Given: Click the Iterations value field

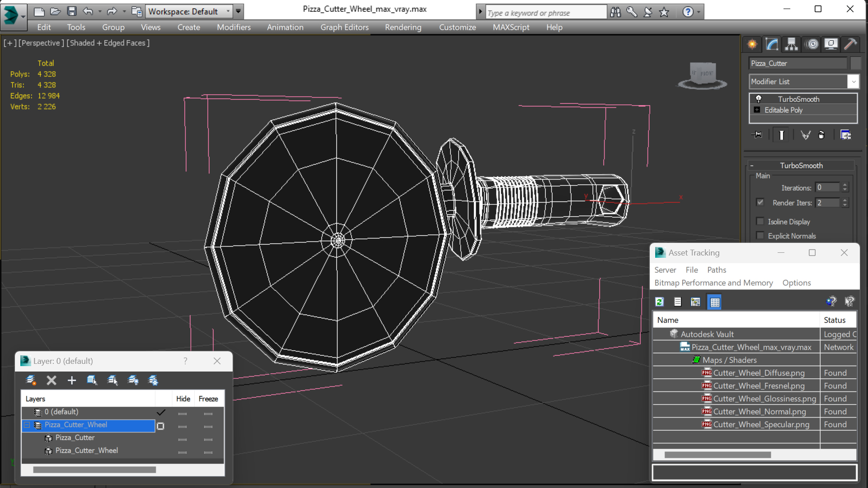Looking at the screenshot, I should [x=828, y=187].
